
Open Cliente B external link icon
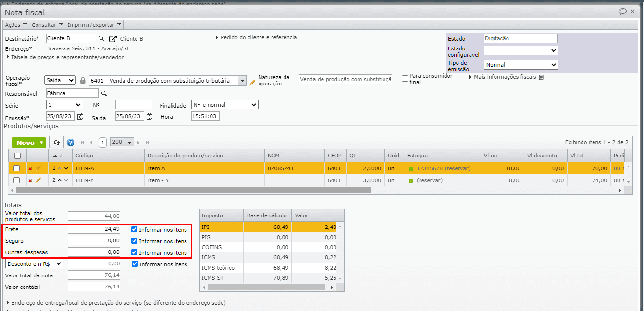click(113, 39)
